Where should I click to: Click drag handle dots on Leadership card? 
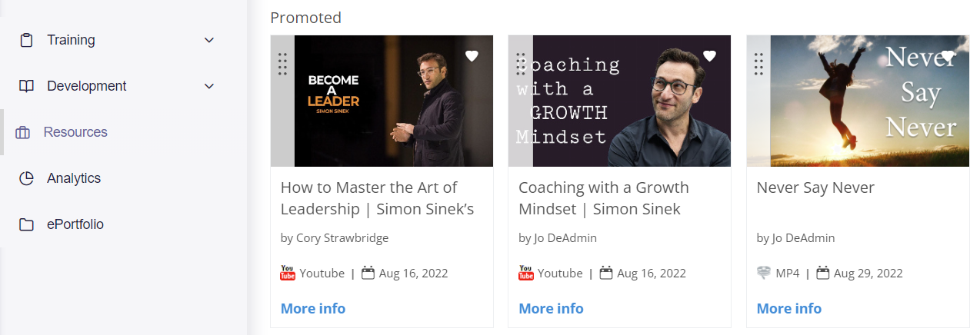(x=282, y=64)
